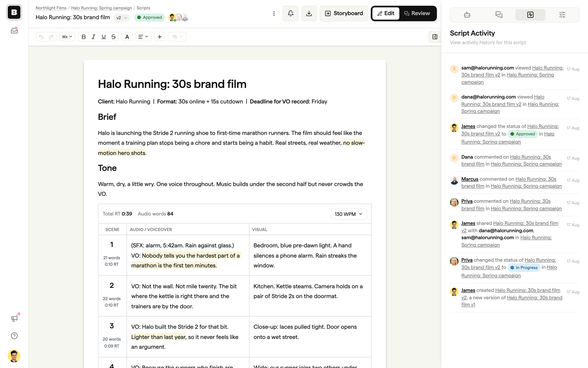Open announcements megaphone icon
The image size is (588, 368).
pyautogui.click(x=14, y=319)
